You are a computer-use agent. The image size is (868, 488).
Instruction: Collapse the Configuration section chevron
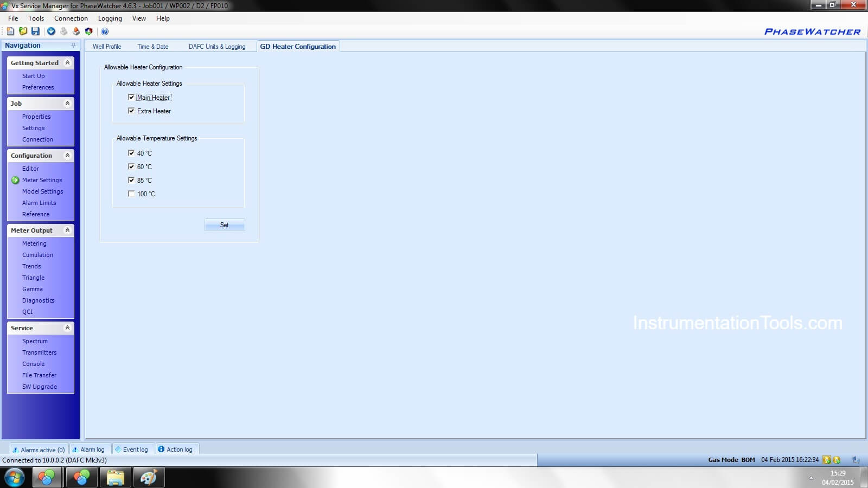(x=67, y=156)
